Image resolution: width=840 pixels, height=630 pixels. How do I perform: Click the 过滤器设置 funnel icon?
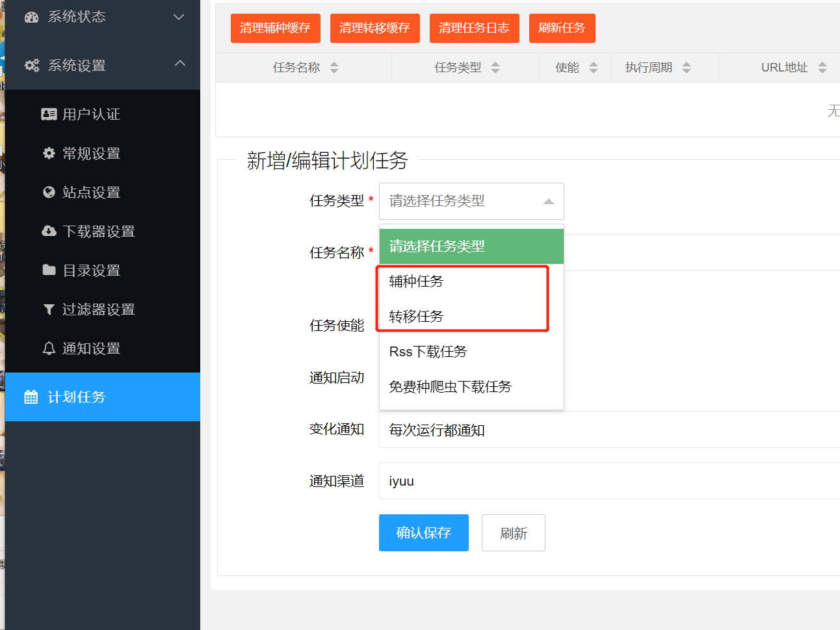(49, 309)
